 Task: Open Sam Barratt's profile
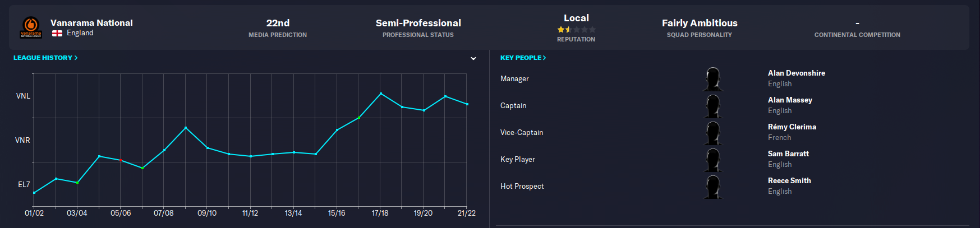pyautogui.click(x=788, y=153)
